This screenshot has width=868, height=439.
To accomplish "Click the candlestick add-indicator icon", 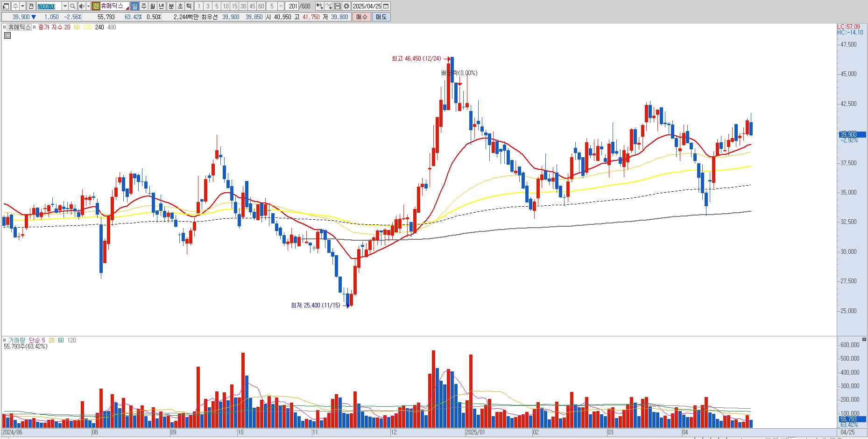I will click(x=319, y=6).
